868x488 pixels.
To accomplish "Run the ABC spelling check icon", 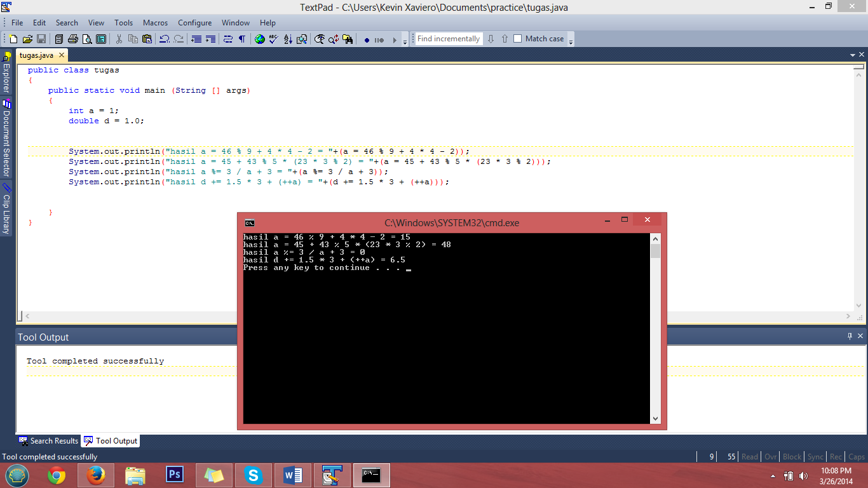I will point(274,39).
